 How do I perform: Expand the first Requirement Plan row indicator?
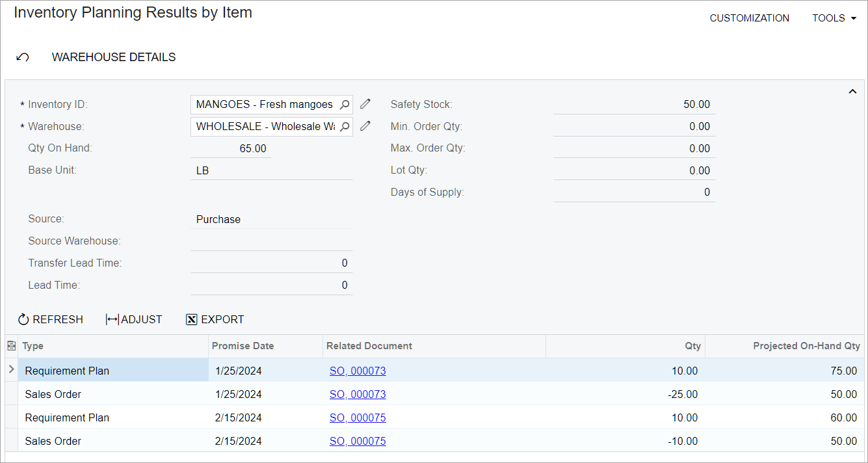tap(11, 369)
